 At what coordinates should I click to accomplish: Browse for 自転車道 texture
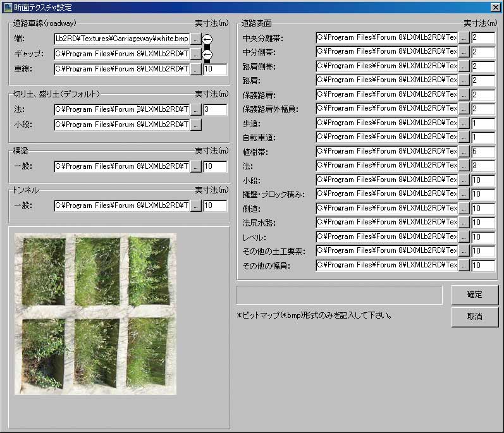464,137
